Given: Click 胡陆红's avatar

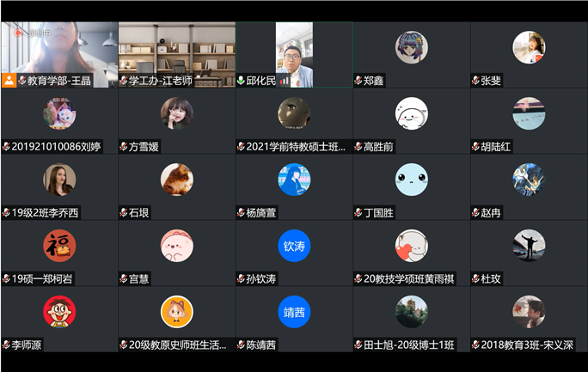Looking at the screenshot, I should pos(529,113).
